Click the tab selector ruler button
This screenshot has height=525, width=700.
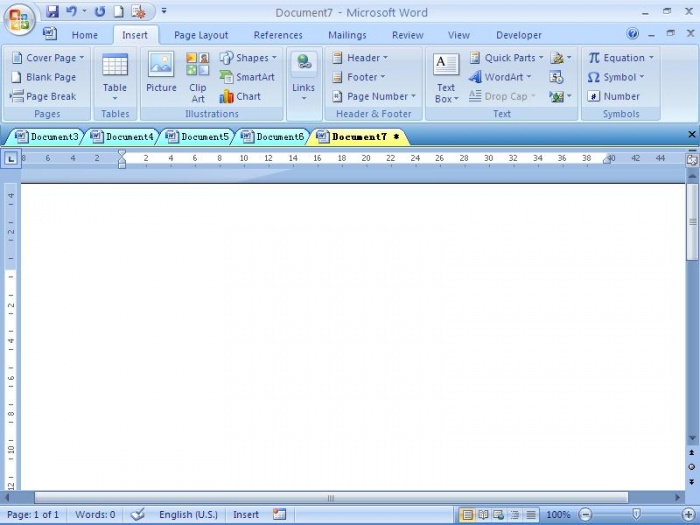point(11,158)
